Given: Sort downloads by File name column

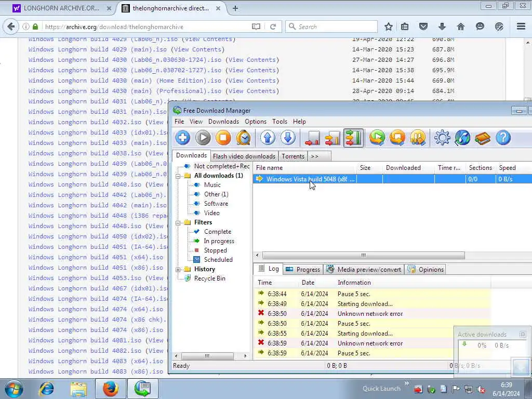Looking at the screenshot, I should click(304, 168).
